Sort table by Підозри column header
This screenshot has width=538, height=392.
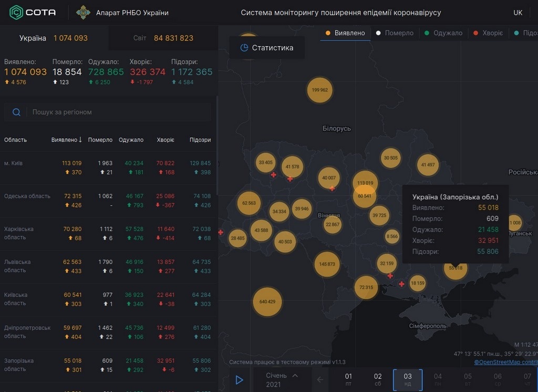200,140
